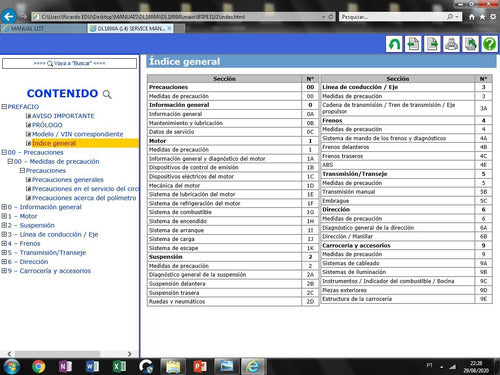The image size is (500, 375).
Task: Open Estructura de la carrocería row
Action: point(406,299)
